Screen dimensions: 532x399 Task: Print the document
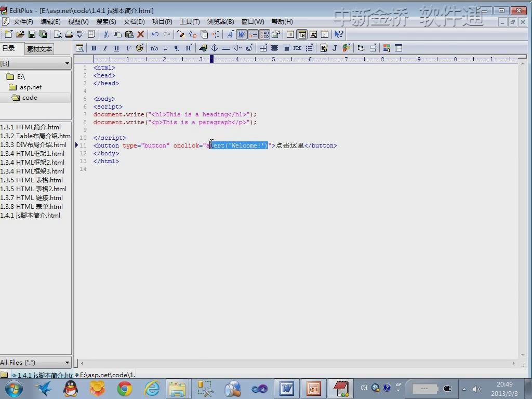(69, 34)
